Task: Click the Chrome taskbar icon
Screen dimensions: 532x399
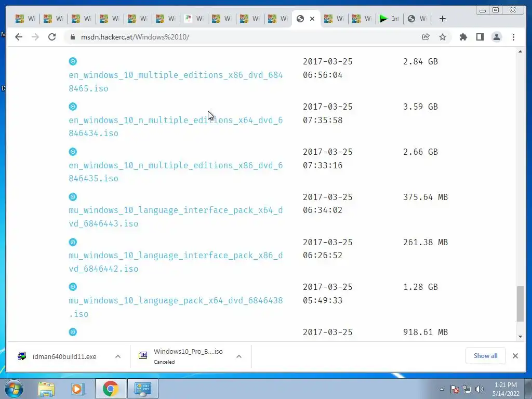Action: (x=111, y=389)
